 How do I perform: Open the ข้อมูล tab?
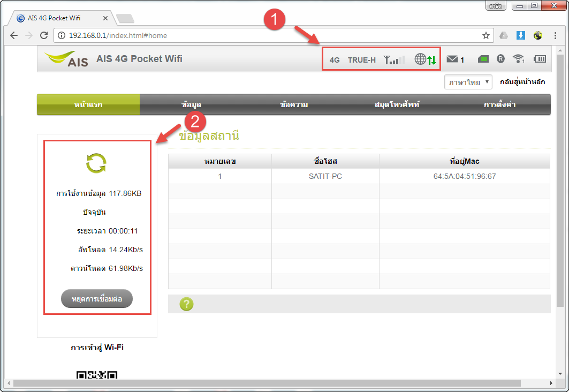[x=191, y=104]
